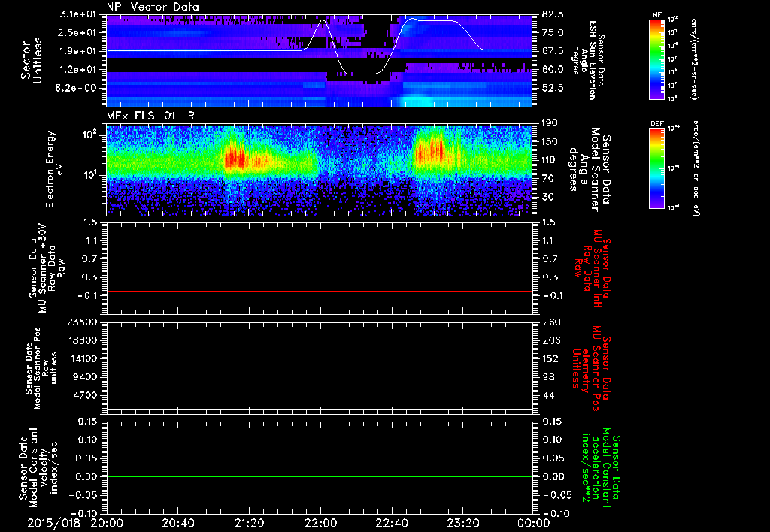
Task: Click the 00:00 time axis label
Action: coord(533,523)
